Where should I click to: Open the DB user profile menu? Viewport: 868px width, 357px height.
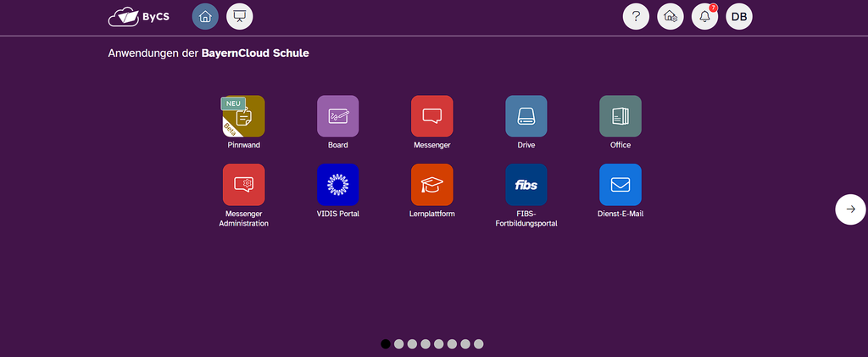pos(739,17)
